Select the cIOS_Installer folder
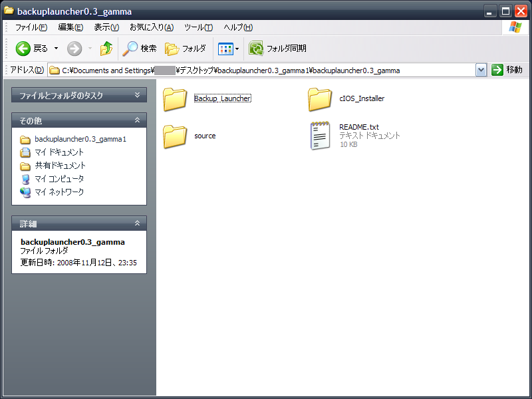The height and width of the screenshot is (399, 532). pyautogui.click(x=346, y=99)
